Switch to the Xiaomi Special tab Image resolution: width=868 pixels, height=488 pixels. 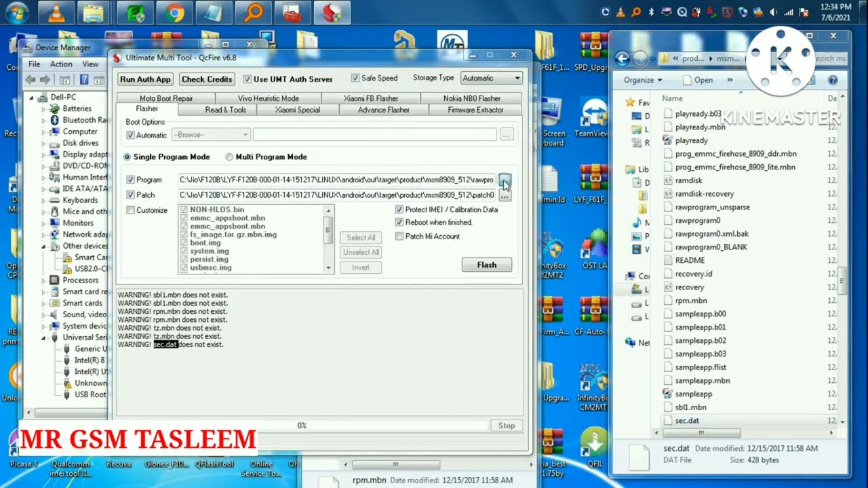click(297, 110)
